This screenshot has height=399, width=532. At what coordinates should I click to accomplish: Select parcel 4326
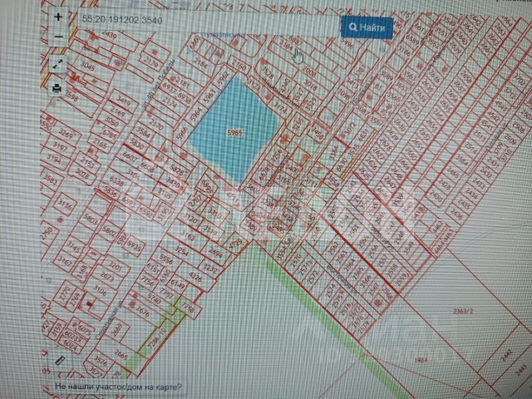coord(195,277)
